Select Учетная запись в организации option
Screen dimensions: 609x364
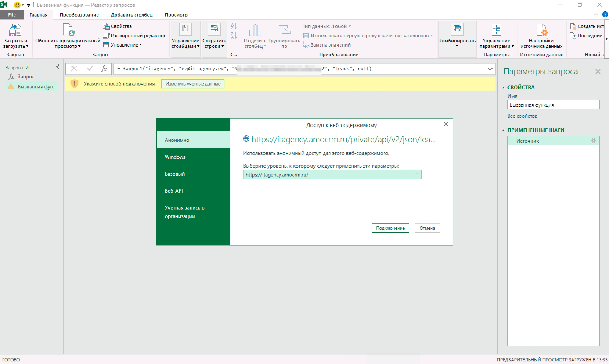click(x=193, y=212)
